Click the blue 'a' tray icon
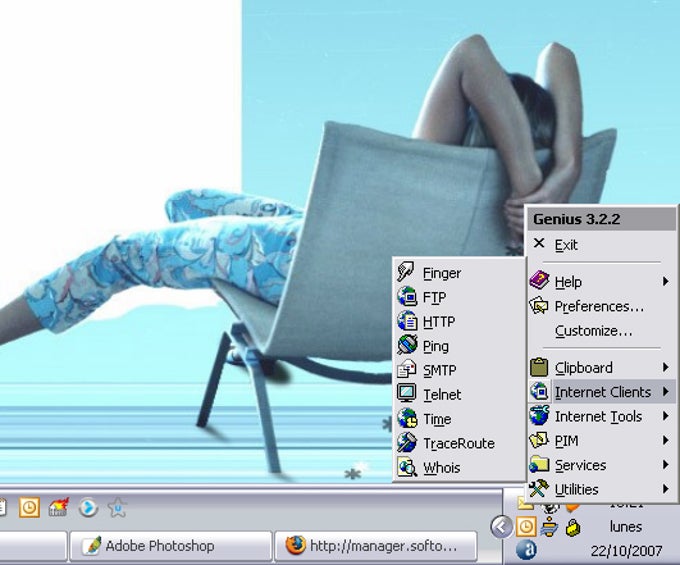680x565 pixels. [526, 550]
